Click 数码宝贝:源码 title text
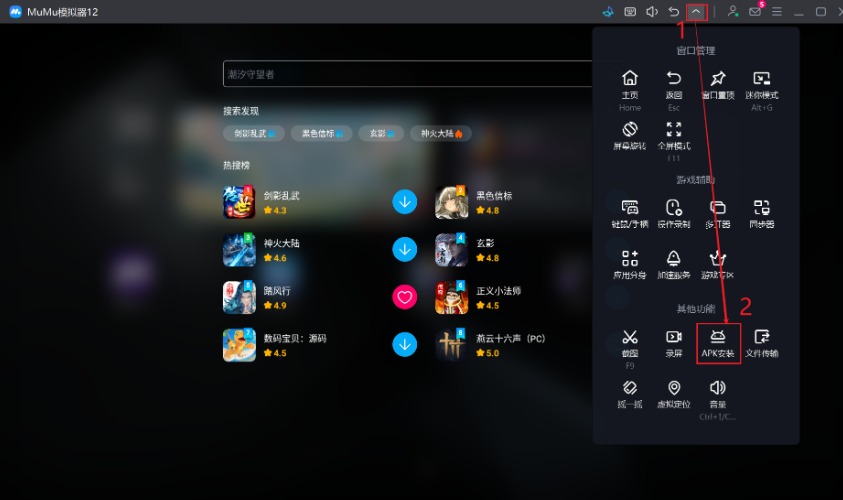Viewport: 843px width, 500px height. [295, 339]
